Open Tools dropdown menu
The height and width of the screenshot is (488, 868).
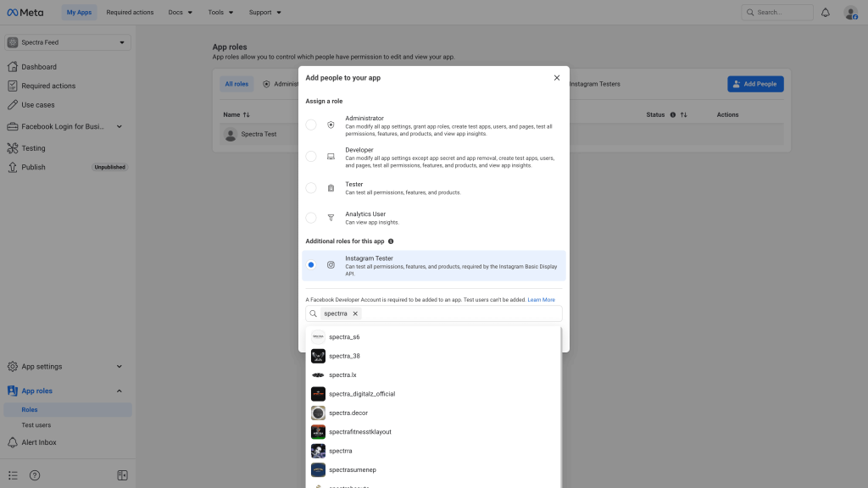(220, 12)
